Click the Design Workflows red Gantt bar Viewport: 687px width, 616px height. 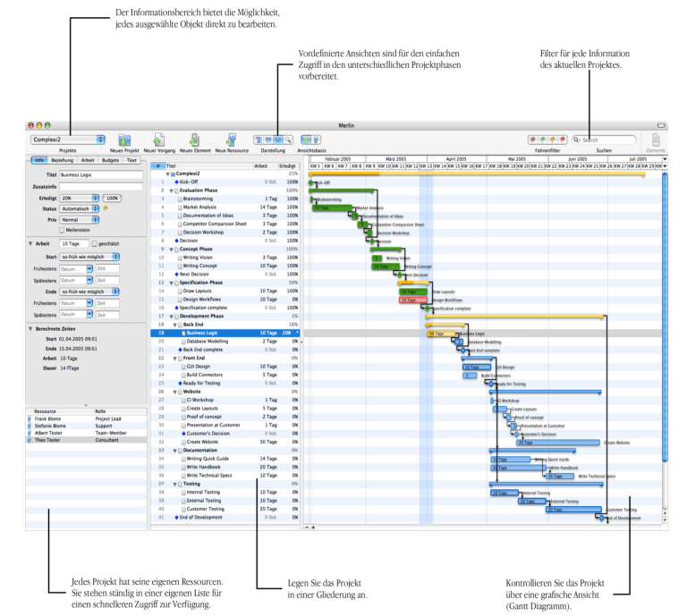tap(413, 300)
